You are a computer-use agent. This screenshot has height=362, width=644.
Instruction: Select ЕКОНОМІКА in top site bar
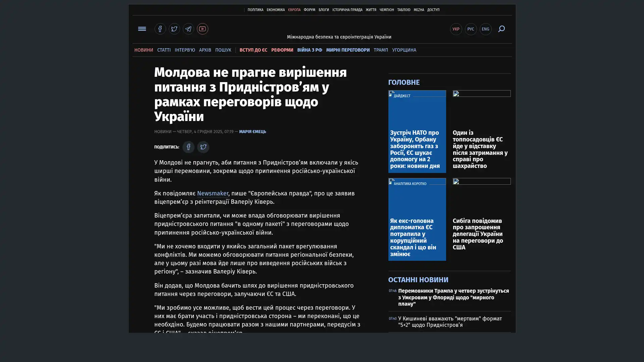click(x=275, y=10)
